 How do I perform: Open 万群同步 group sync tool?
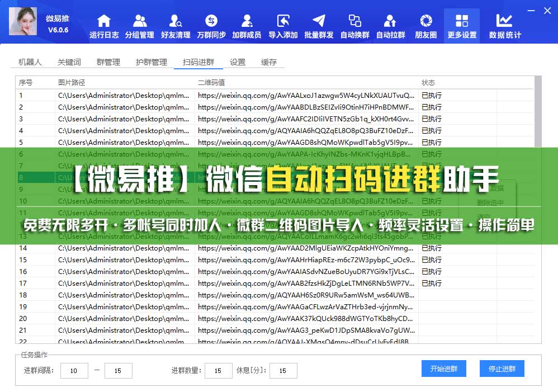211,26
